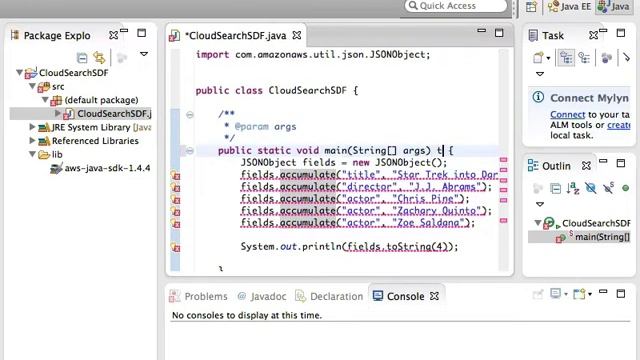This screenshot has height=360, width=640.
Task: Maximize the editor area
Action: click(x=499, y=33)
